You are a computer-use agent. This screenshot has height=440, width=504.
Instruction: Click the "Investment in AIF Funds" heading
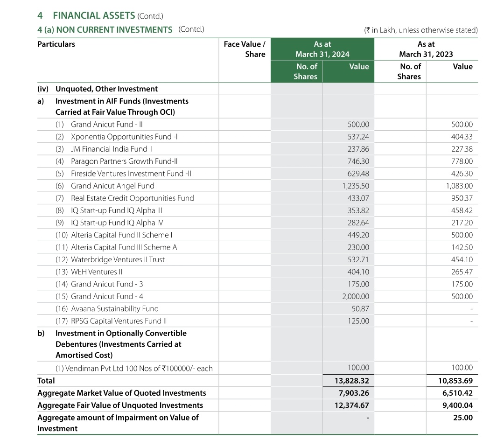click(122, 106)
